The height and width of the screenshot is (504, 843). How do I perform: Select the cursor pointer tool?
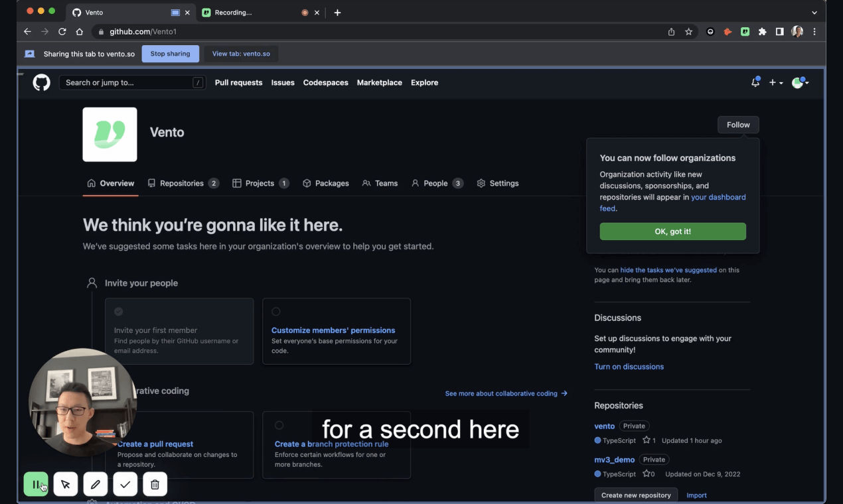(x=66, y=485)
